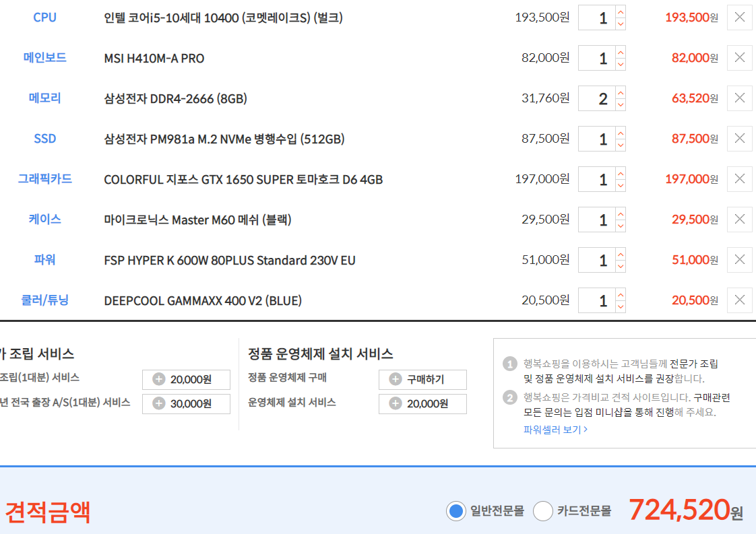The height and width of the screenshot is (534, 756).
Task: Open the CPU category
Action: (45, 18)
